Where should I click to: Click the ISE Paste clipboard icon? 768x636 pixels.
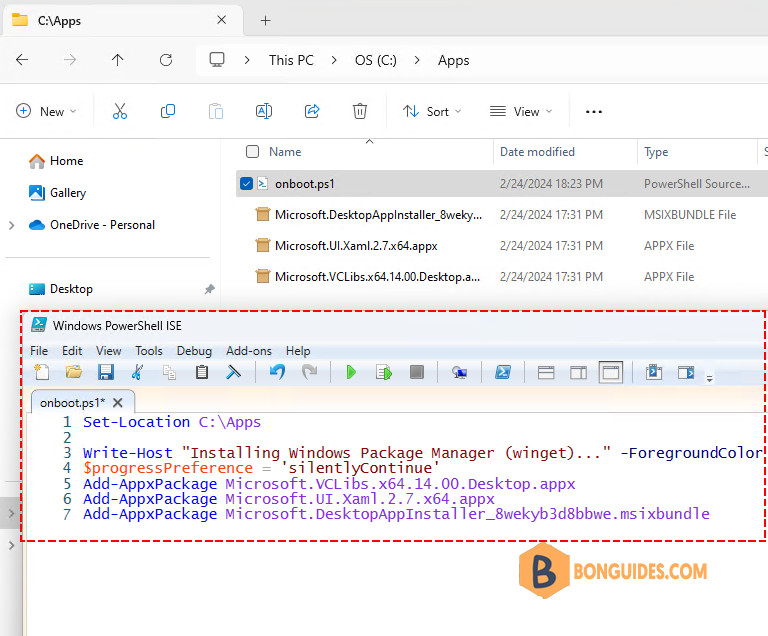point(202,372)
